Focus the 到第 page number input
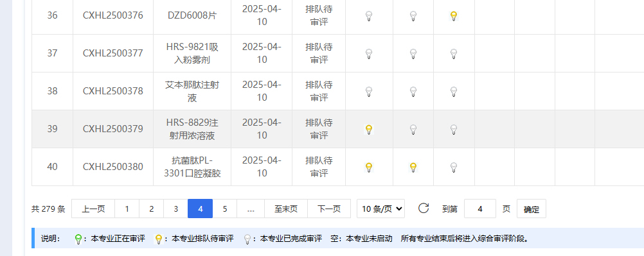The width and height of the screenshot is (644, 256). coord(480,209)
